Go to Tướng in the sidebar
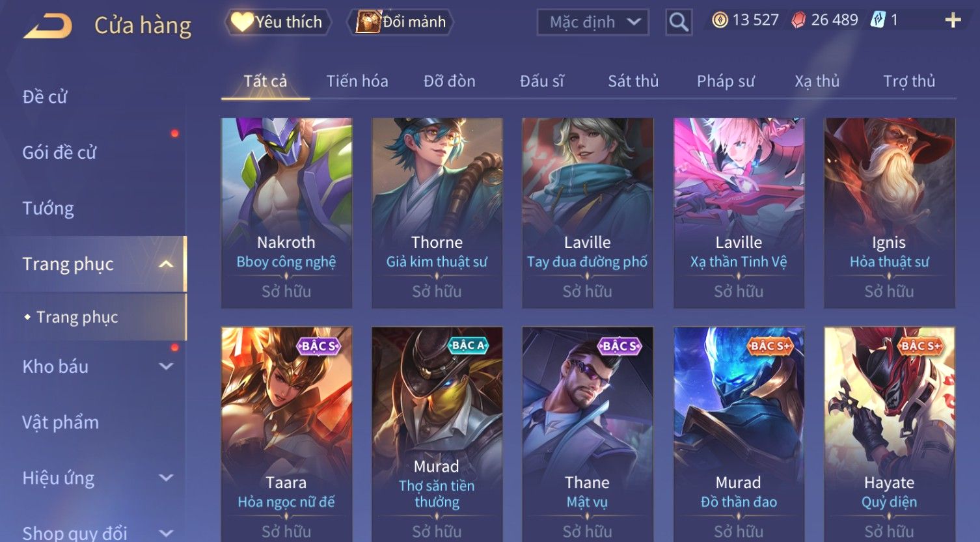The image size is (980, 542). pyautogui.click(x=48, y=208)
